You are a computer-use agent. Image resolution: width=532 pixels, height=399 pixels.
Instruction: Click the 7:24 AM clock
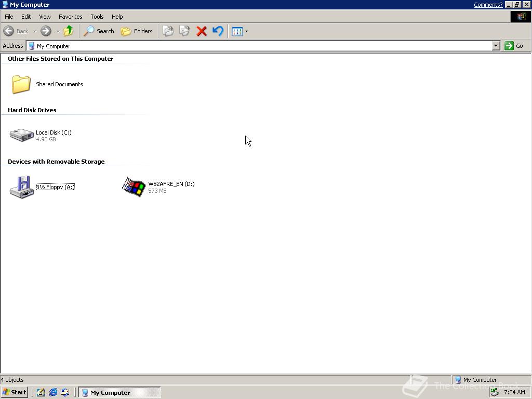point(514,392)
